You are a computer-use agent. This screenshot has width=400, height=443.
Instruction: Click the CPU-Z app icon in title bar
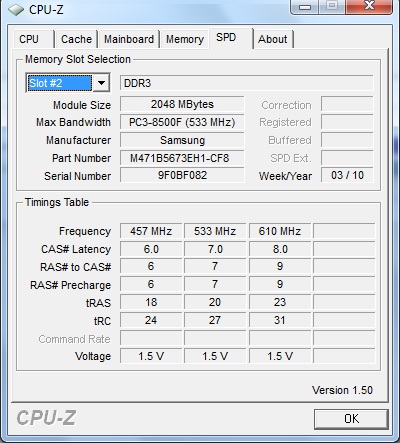[x=16, y=10]
